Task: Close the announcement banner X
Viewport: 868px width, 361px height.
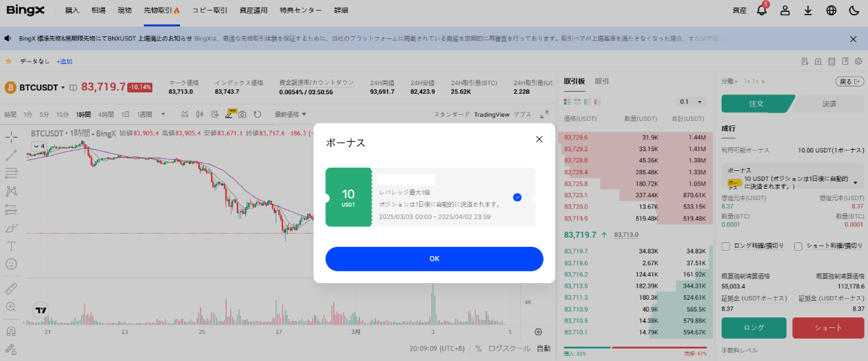Action: 853,39
